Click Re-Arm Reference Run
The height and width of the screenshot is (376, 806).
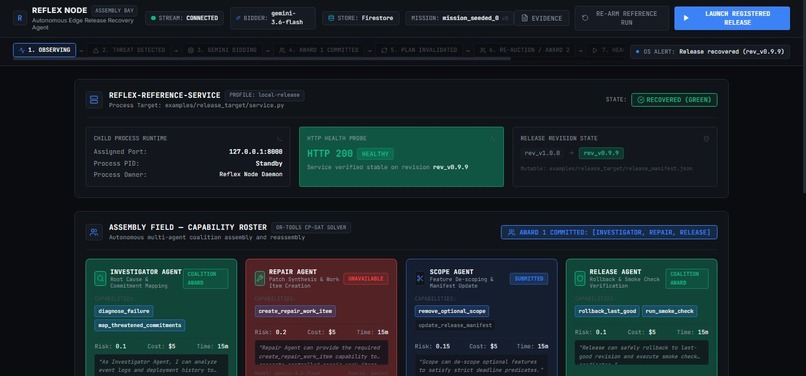tap(621, 19)
